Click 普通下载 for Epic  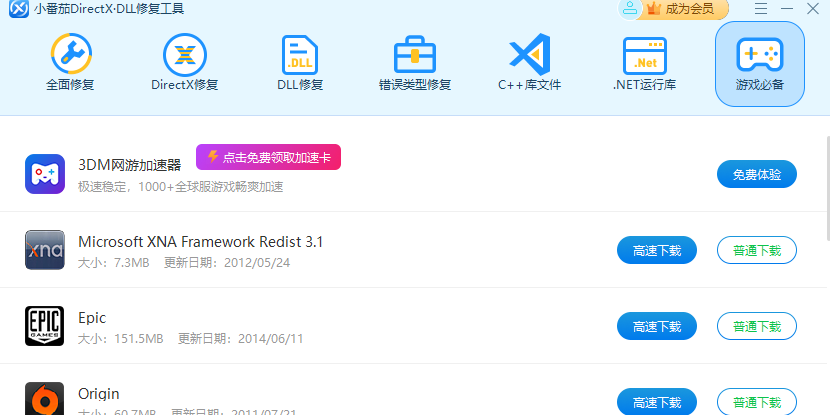tap(757, 326)
